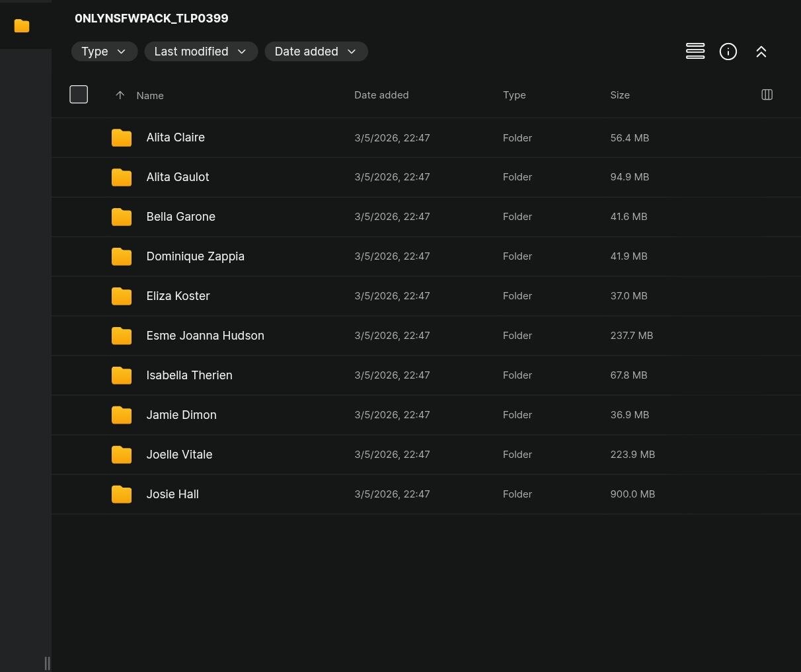Open the column settings icon in the table header
The width and height of the screenshot is (801, 672).
point(767,94)
